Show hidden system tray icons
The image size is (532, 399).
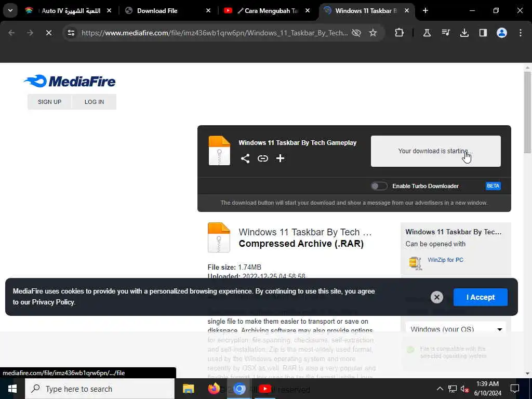pos(440,389)
